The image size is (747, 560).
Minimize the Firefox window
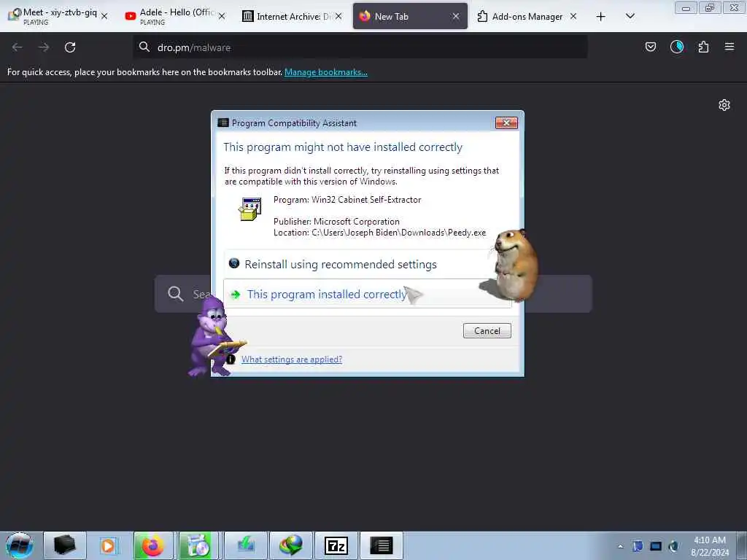point(686,7)
